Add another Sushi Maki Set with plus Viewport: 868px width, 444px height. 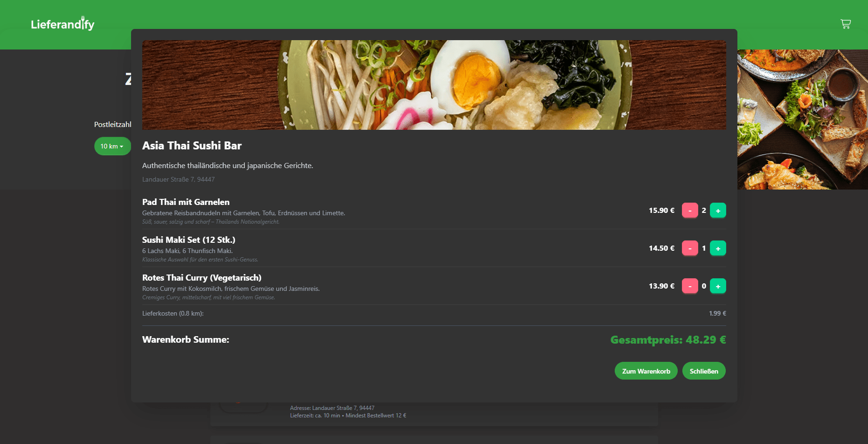coord(717,248)
